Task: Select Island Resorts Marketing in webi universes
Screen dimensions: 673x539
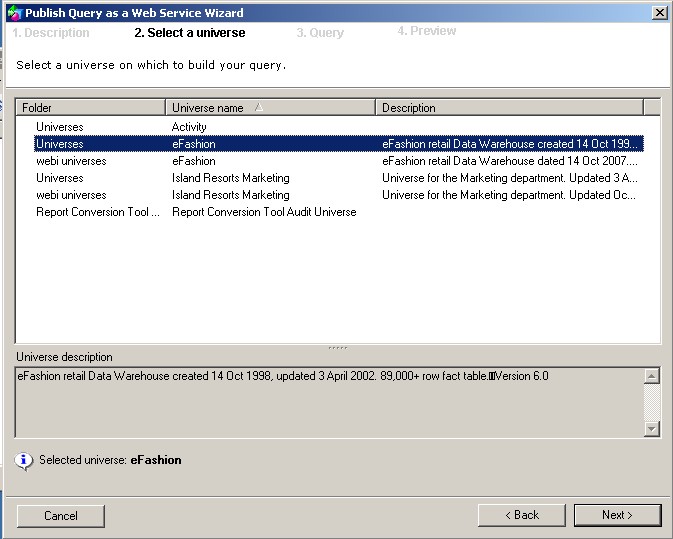Action: click(339, 195)
